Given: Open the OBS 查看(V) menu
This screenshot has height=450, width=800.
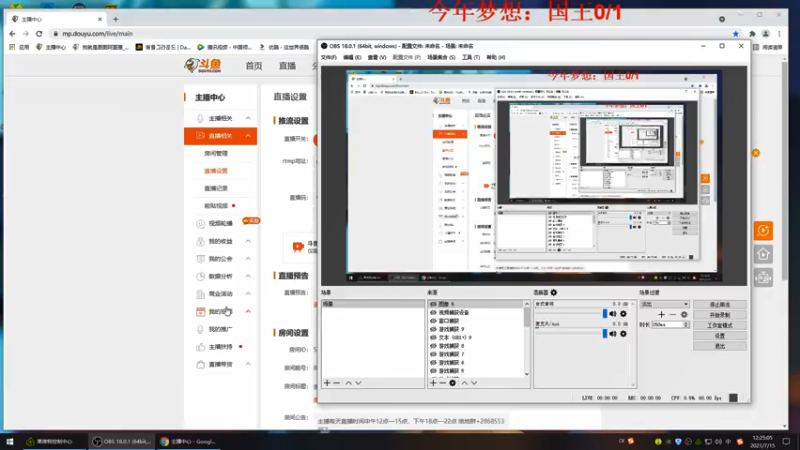Looking at the screenshot, I should point(377,57).
